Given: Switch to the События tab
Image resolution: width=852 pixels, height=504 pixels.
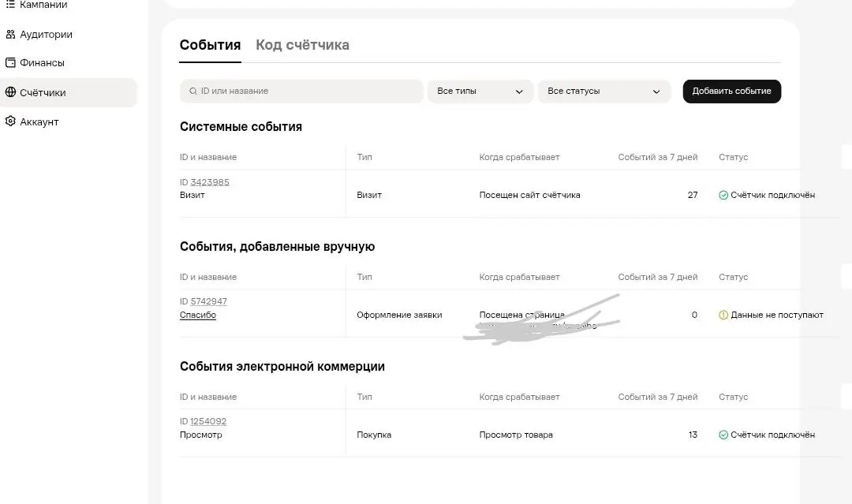Looking at the screenshot, I should 211,45.
